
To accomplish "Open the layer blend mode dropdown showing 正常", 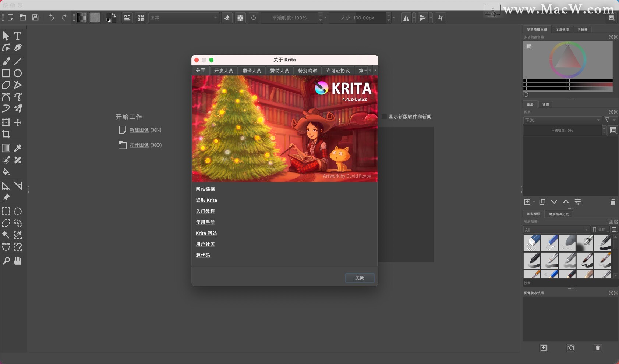I will pyautogui.click(x=562, y=120).
